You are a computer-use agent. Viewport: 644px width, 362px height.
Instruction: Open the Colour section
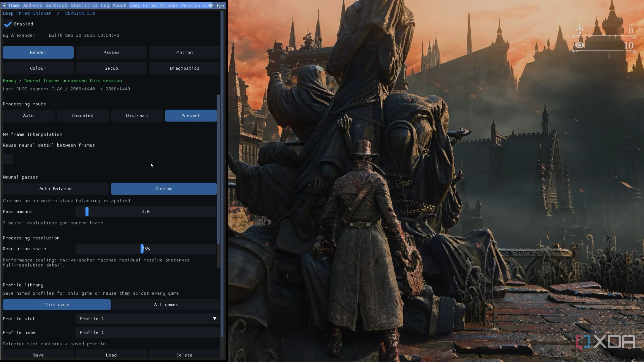38,68
